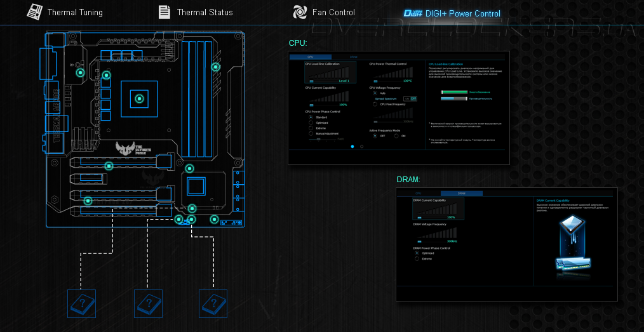644x332 pixels.
Task: Click the Fan Control fan icon
Action: tap(300, 12)
